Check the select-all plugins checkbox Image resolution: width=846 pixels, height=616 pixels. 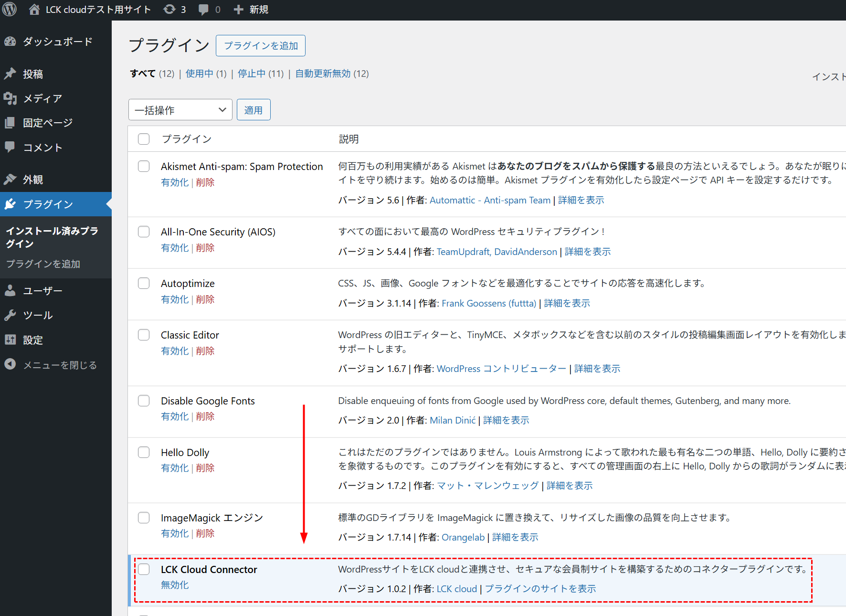tap(144, 139)
